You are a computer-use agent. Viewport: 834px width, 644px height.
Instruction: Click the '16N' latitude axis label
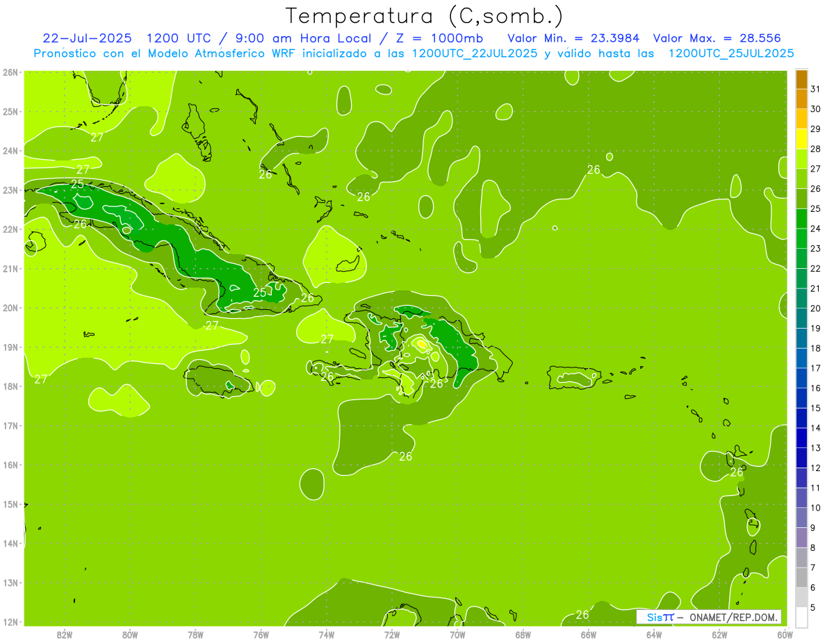(10, 465)
